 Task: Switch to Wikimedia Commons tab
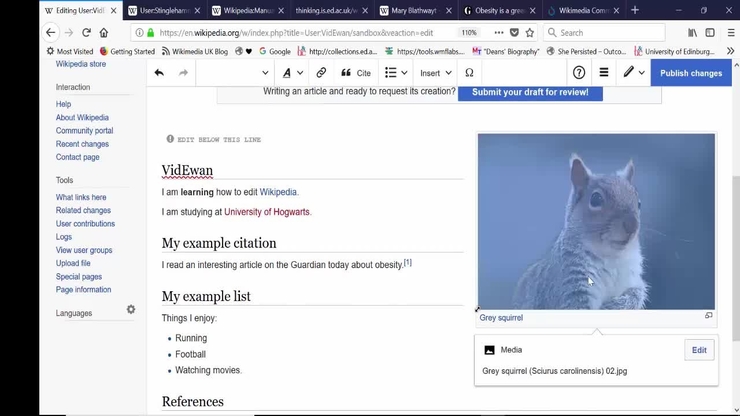click(x=583, y=10)
